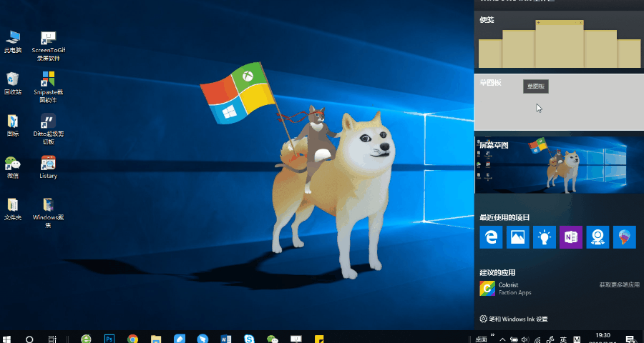Image resolution: width=644 pixels, height=343 pixels.
Task: Launch the lightbulb Tips app tile
Action: coord(544,237)
